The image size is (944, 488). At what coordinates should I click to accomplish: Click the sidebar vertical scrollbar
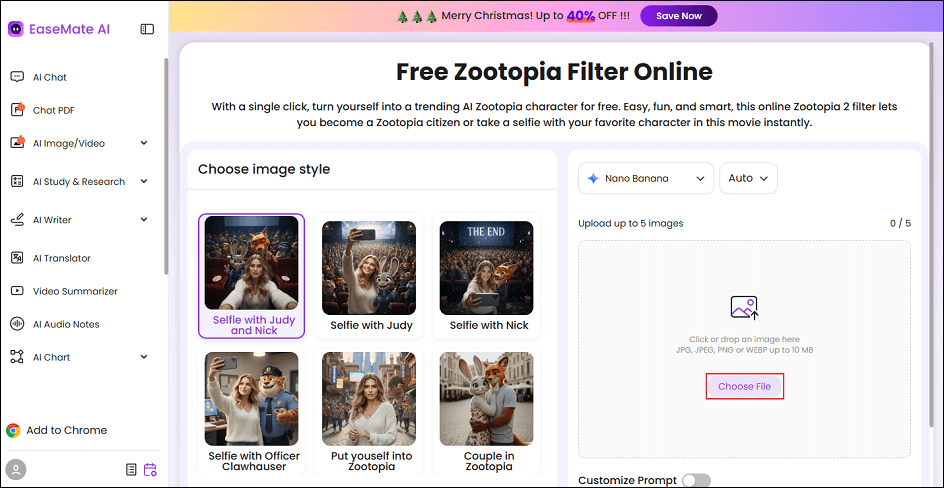166,167
